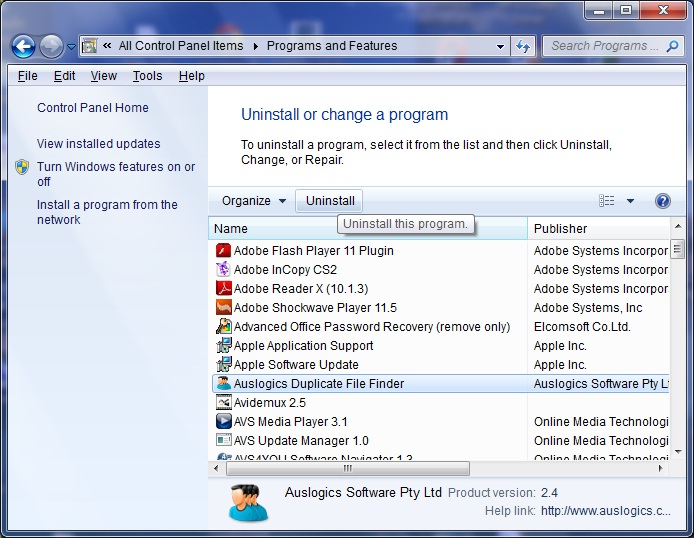Sort by the Name column header
Viewport: 694px width, 538px height.
367,229
